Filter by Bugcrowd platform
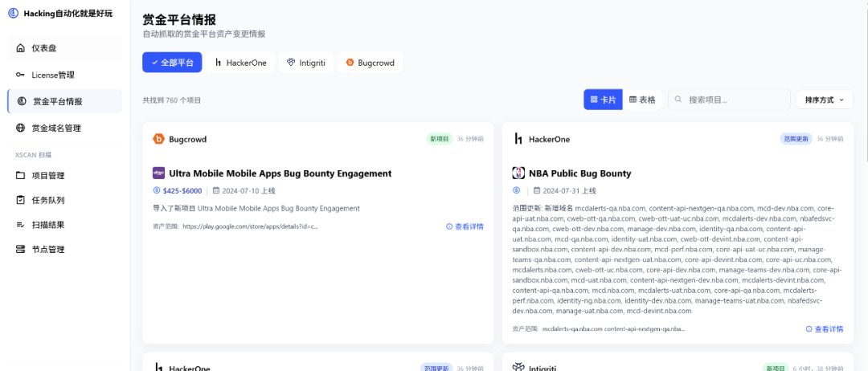 pyautogui.click(x=370, y=63)
